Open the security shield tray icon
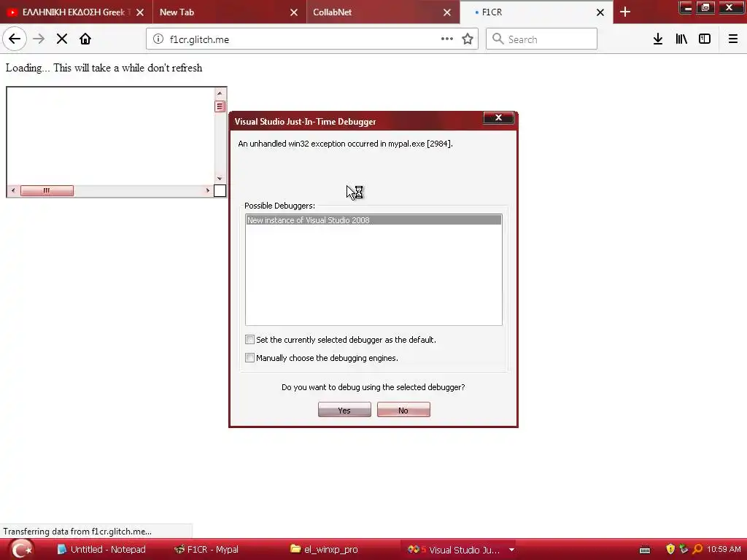Viewport: 747px width, 560px height. click(670, 550)
